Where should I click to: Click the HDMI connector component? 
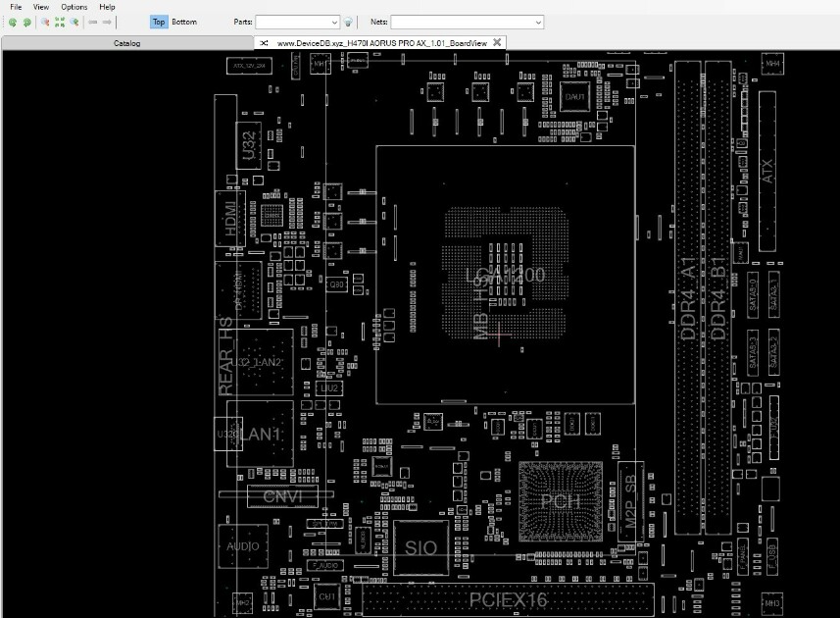pos(230,219)
